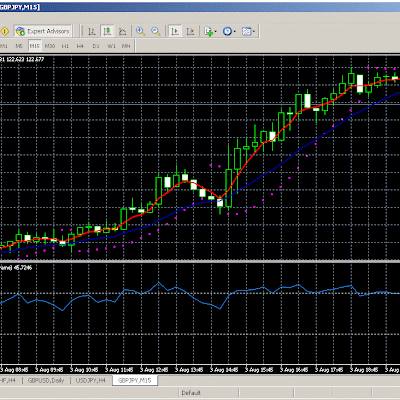Open the Periods clock dropdown
This screenshot has width=400, height=400.
pos(229,31)
